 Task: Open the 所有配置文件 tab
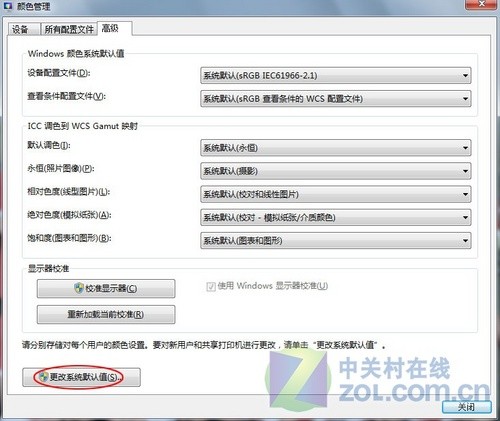69,29
